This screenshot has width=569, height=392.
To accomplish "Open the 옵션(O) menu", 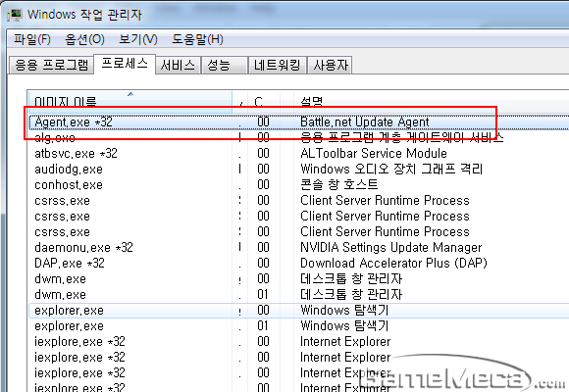I will point(84,39).
